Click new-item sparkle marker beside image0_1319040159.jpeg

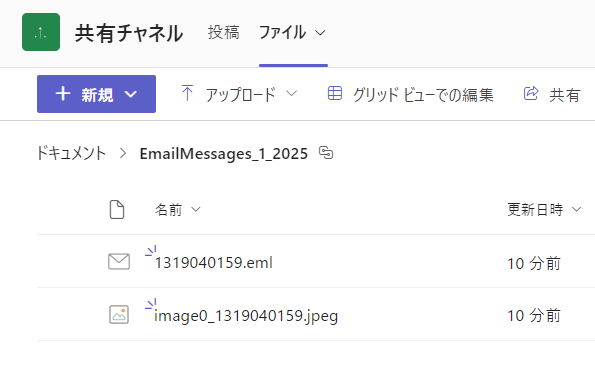tap(151, 304)
